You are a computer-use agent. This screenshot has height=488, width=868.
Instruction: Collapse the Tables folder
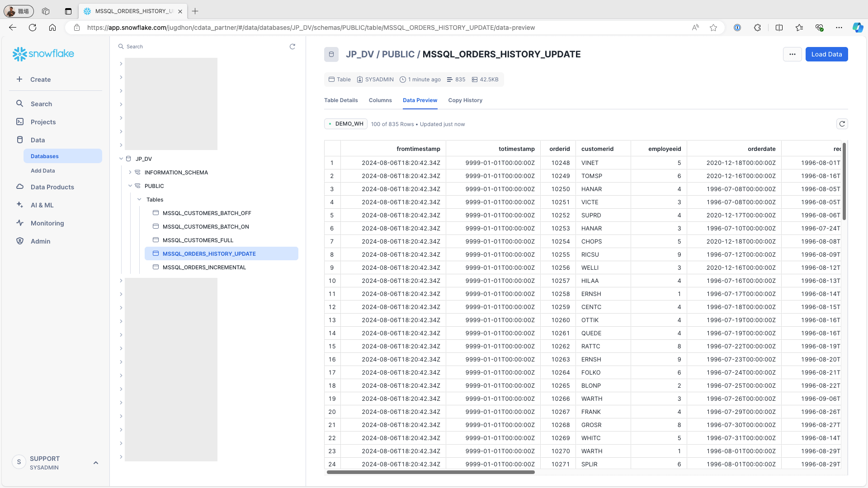pyautogui.click(x=139, y=199)
